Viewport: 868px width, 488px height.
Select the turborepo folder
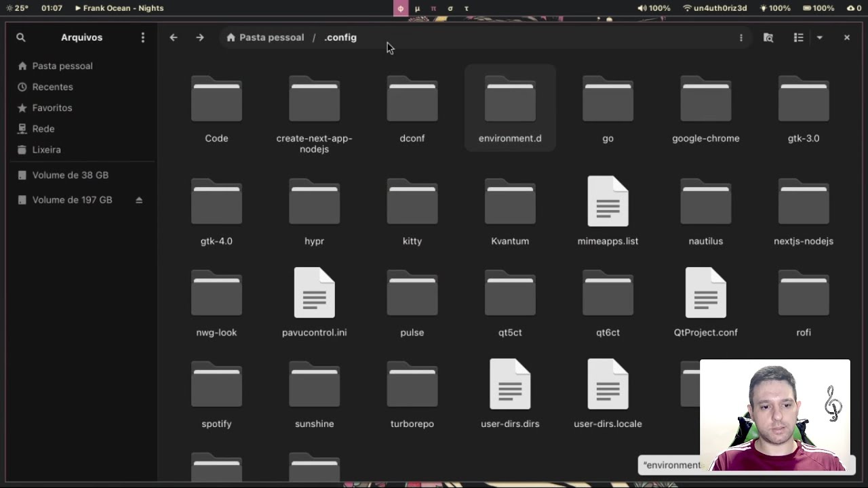(x=412, y=394)
